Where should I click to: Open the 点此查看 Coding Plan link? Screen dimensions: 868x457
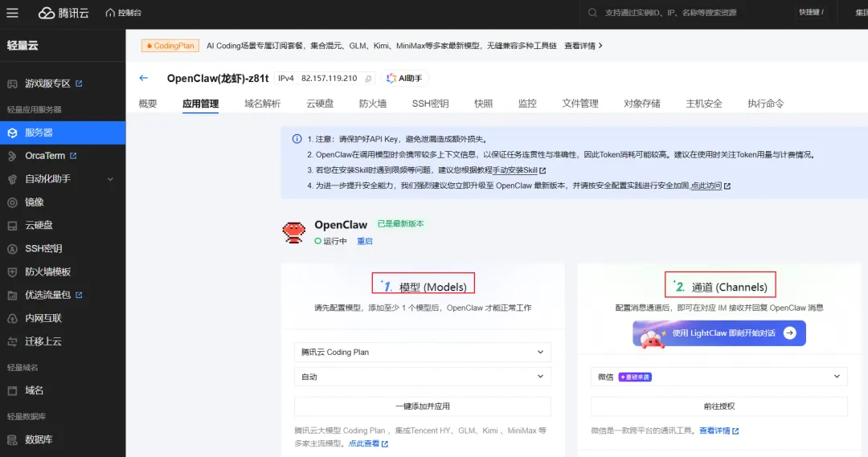[x=367, y=443]
